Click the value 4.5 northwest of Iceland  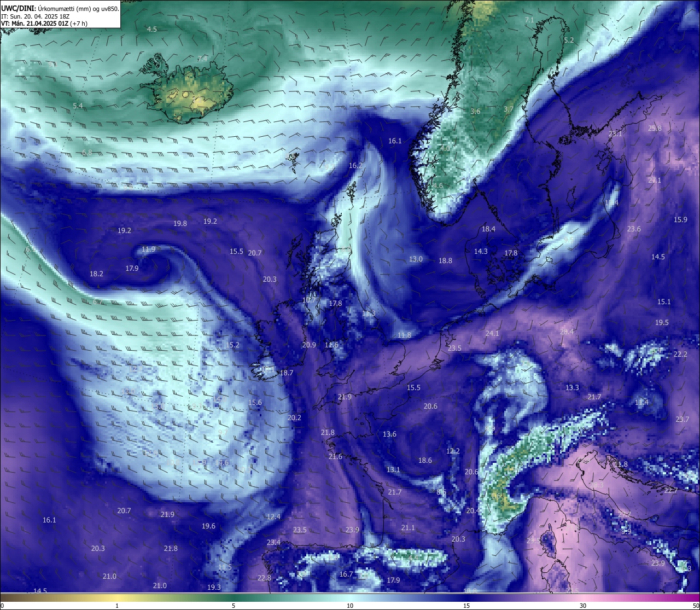(152, 29)
